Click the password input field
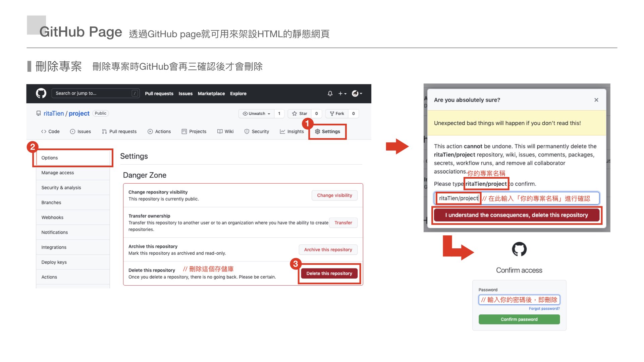 pos(519,300)
